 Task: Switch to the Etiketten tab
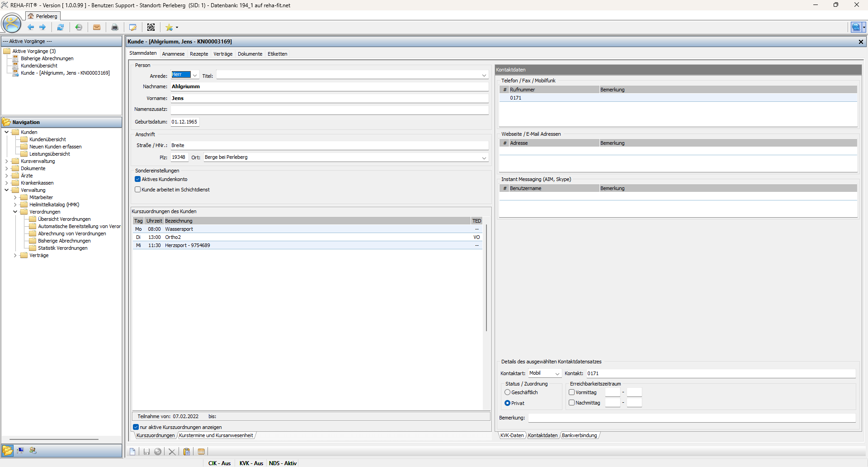[x=278, y=54]
